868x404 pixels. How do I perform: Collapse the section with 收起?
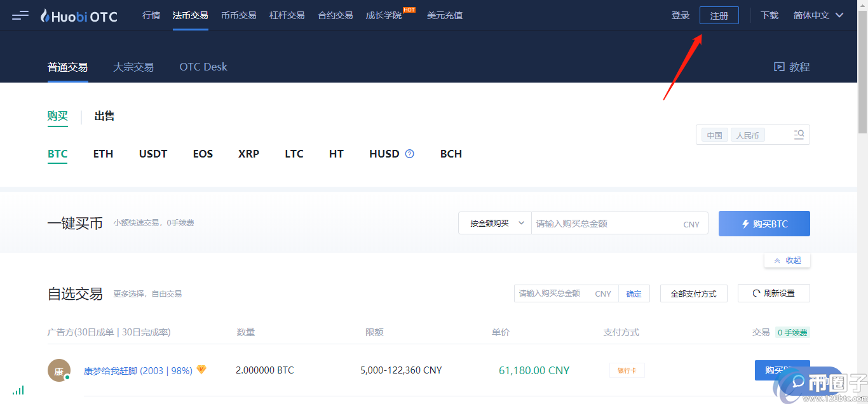click(787, 260)
